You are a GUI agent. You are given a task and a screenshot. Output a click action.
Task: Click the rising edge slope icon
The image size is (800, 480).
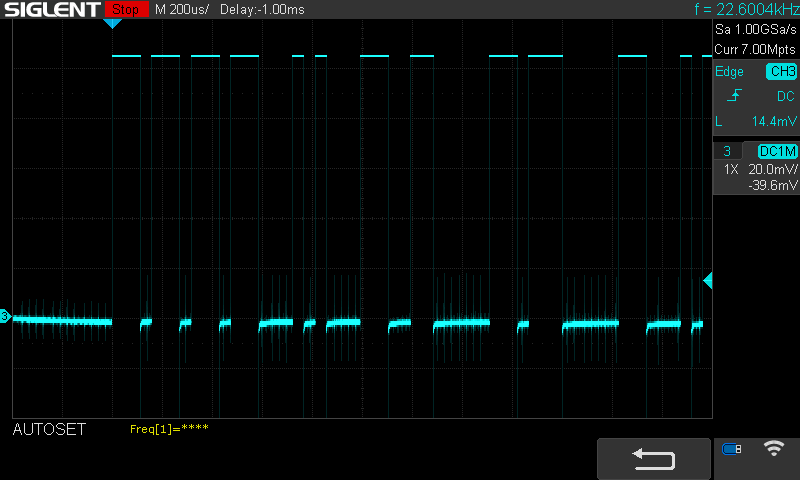pyautogui.click(x=735, y=95)
